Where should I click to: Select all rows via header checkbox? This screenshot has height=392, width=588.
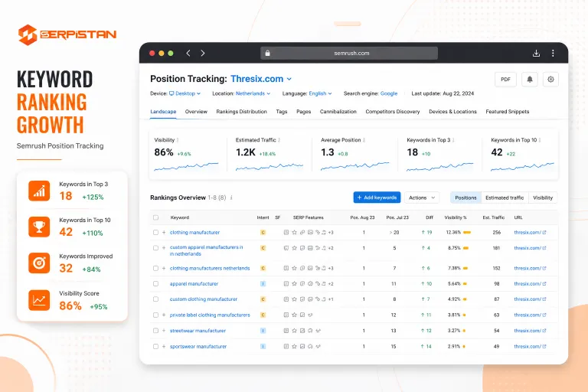[155, 217]
